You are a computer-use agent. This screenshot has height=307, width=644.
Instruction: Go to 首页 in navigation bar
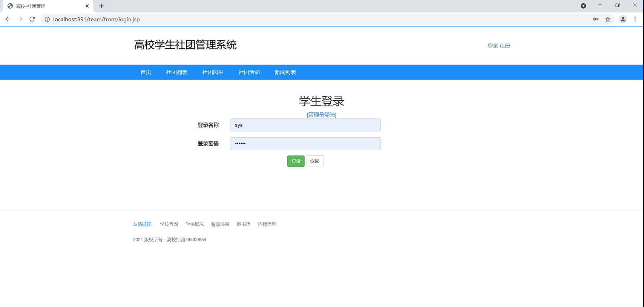pyautogui.click(x=146, y=72)
